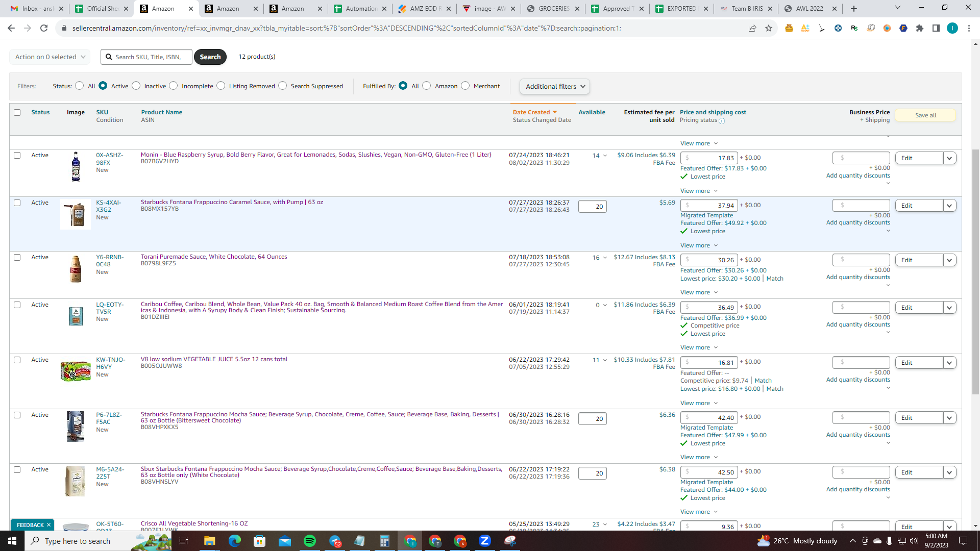The height and width of the screenshot is (551, 980).
Task: Click the microphone tray icon
Action: tap(889, 541)
